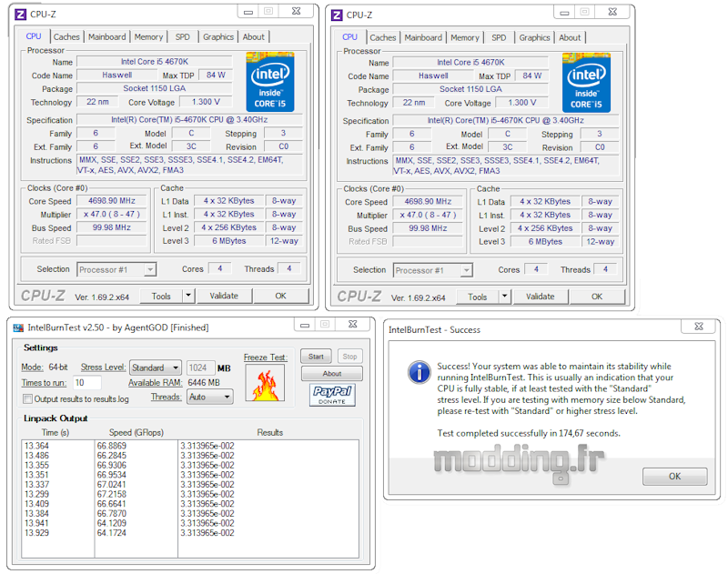
Task: Click Linpack speed value 64.1209
Action: coord(111,523)
